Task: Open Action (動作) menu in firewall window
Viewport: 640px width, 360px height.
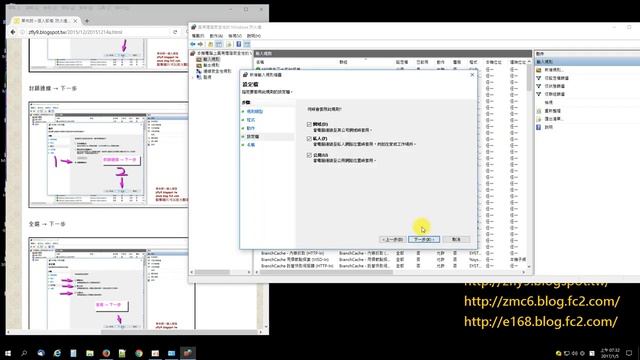Action: [216, 36]
